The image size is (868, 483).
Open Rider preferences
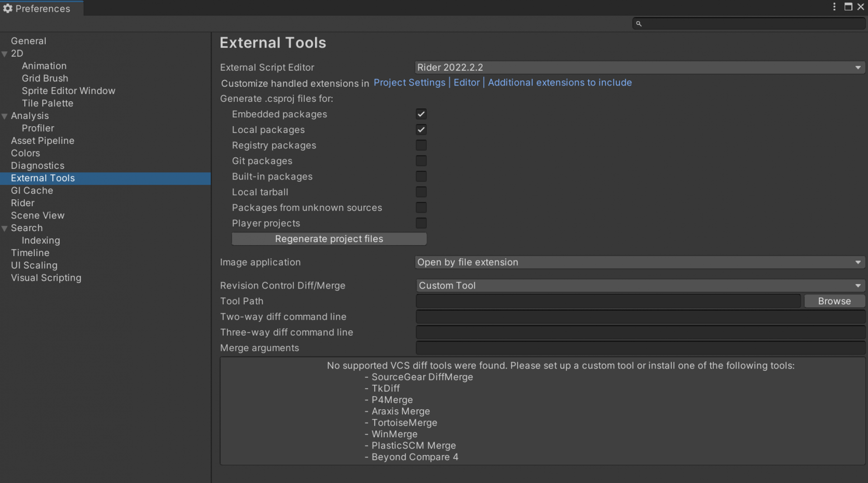click(23, 203)
